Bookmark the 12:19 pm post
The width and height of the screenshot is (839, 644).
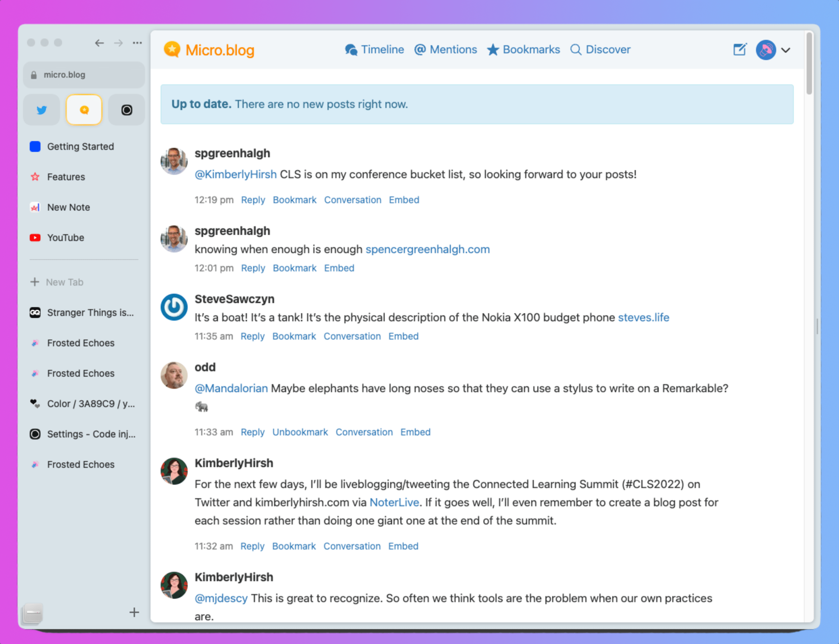click(295, 200)
